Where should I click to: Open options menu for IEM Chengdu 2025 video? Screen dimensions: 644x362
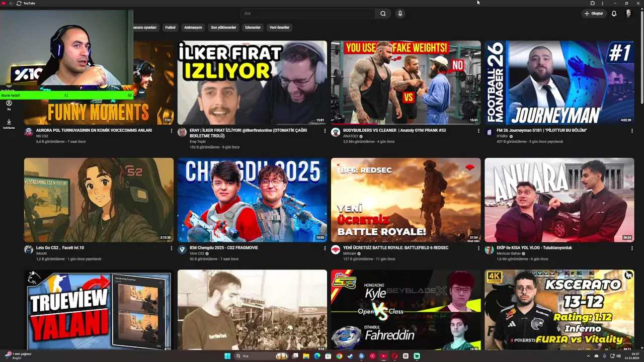(325, 248)
